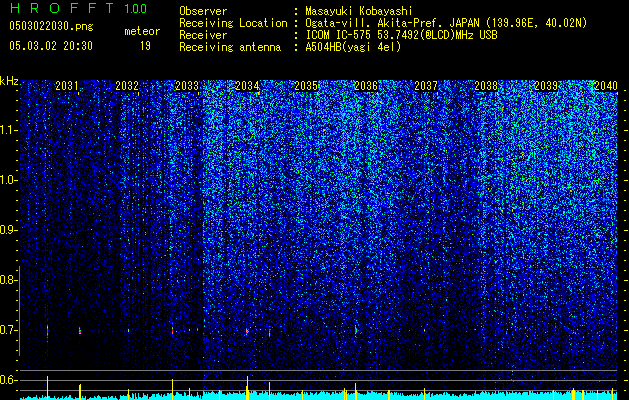Click the 0.6 kHz axis label
Viewport: 629px width, 400px height.
pyautogui.click(x=8, y=380)
